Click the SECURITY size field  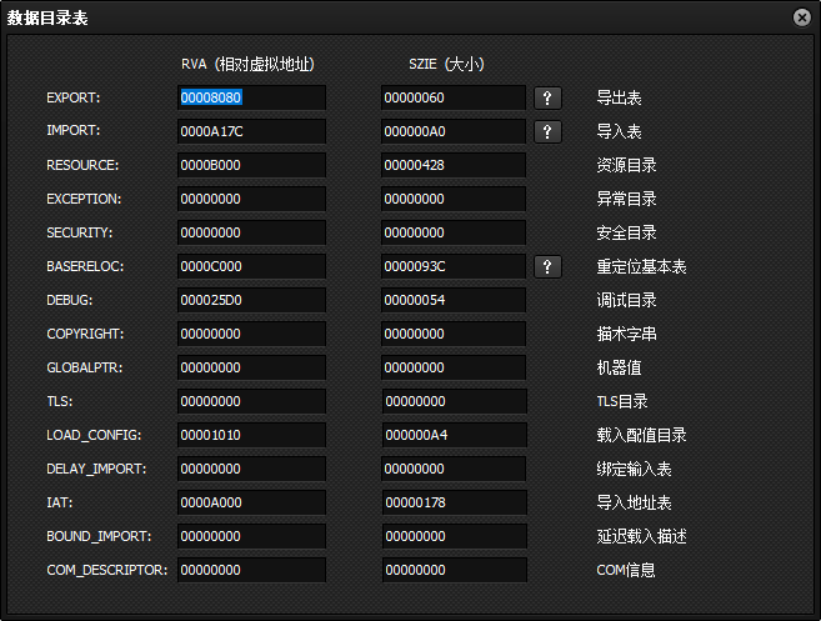[x=453, y=232]
